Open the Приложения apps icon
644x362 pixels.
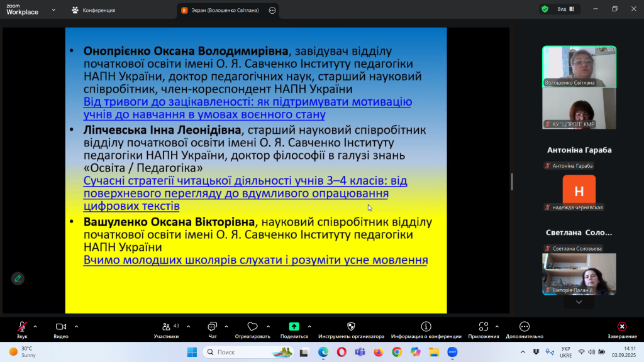483,327
